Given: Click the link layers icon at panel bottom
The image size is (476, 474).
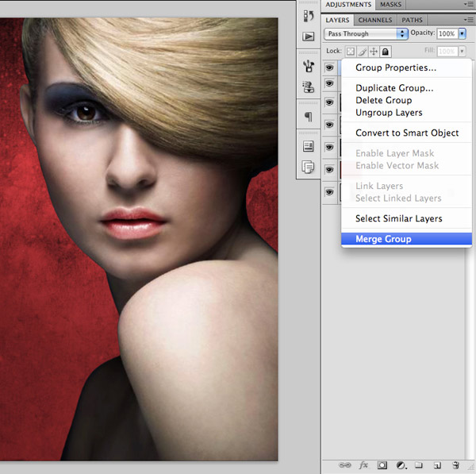Looking at the screenshot, I should pyautogui.click(x=345, y=465).
